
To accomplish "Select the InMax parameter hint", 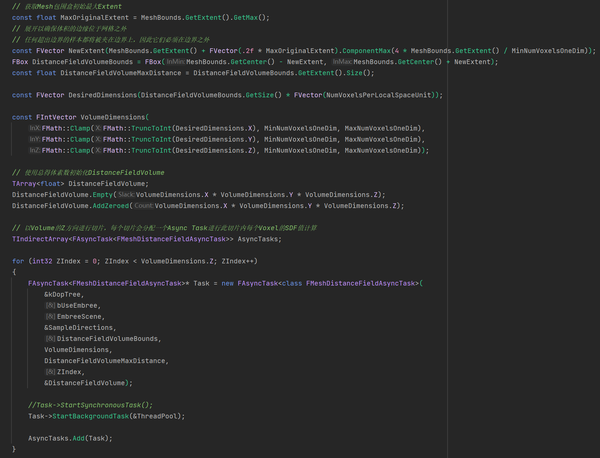I will pyautogui.click(x=342, y=62).
